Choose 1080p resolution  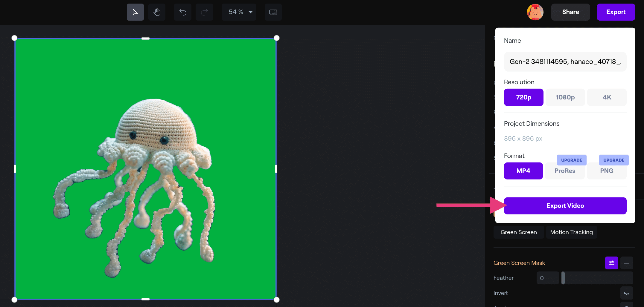pos(565,97)
